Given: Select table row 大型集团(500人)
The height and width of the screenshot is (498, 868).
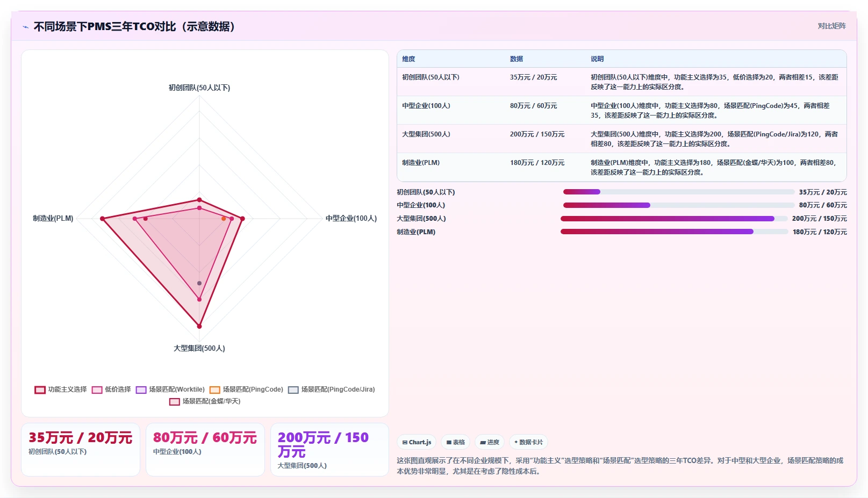Looking at the screenshot, I should tap(622, 139).
